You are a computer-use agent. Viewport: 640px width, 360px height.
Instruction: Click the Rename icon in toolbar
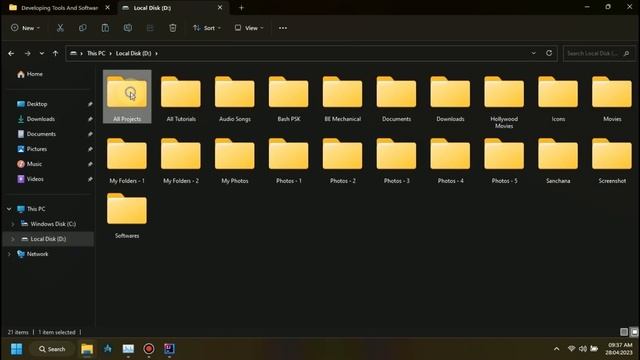(x=128, y=28)
